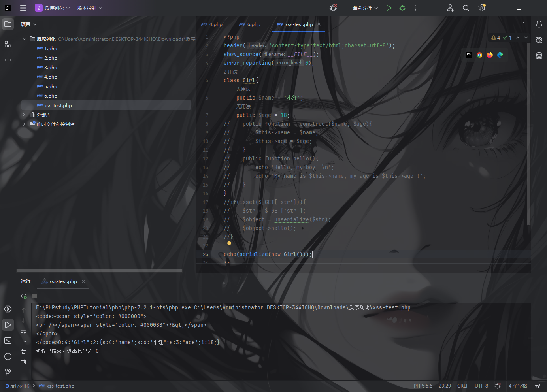Go to next highlighted problem arrow
547x392 pixels.
point(526,38)
